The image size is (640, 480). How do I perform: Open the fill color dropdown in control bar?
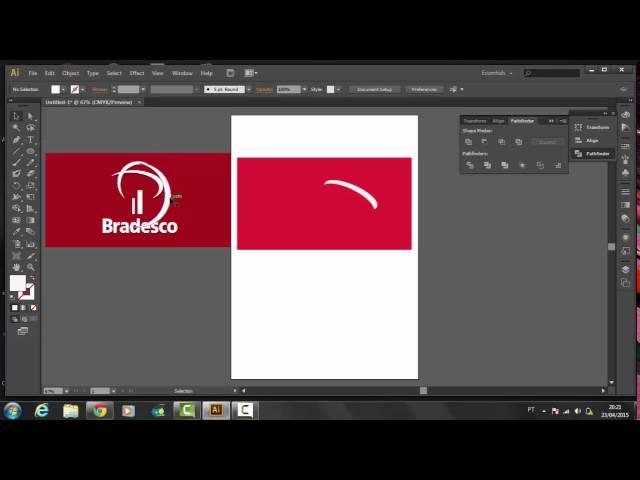[x=63, y=89]
